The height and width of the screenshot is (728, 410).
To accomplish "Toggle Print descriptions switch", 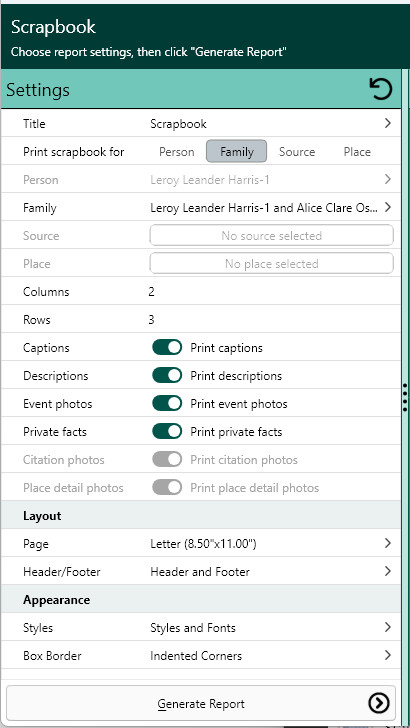I will (167, 376).
